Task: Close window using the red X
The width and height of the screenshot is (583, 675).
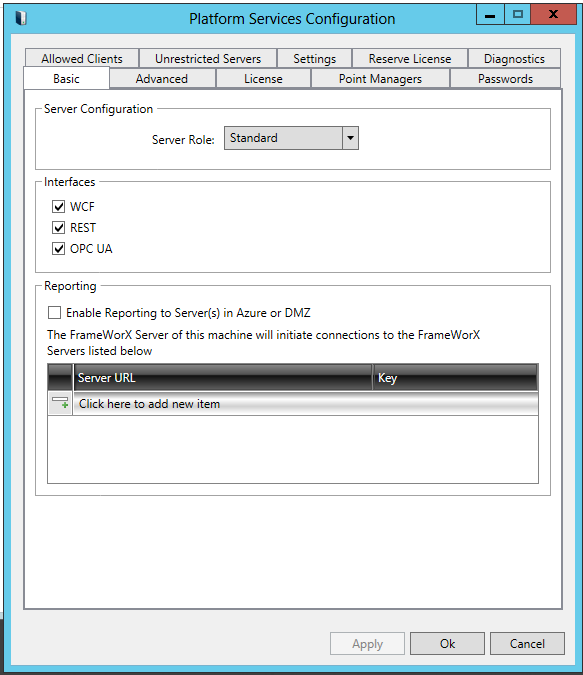Action: coord(553,15)
